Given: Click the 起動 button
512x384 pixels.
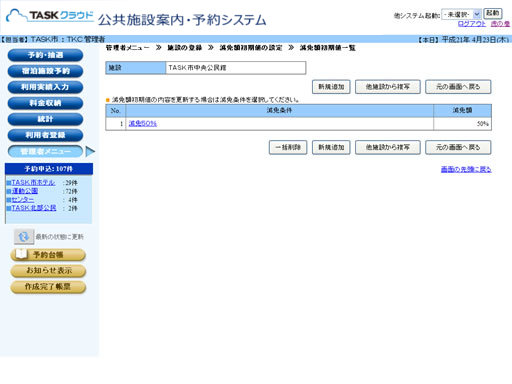Looking at the screenshot, I should pos(493,14).
